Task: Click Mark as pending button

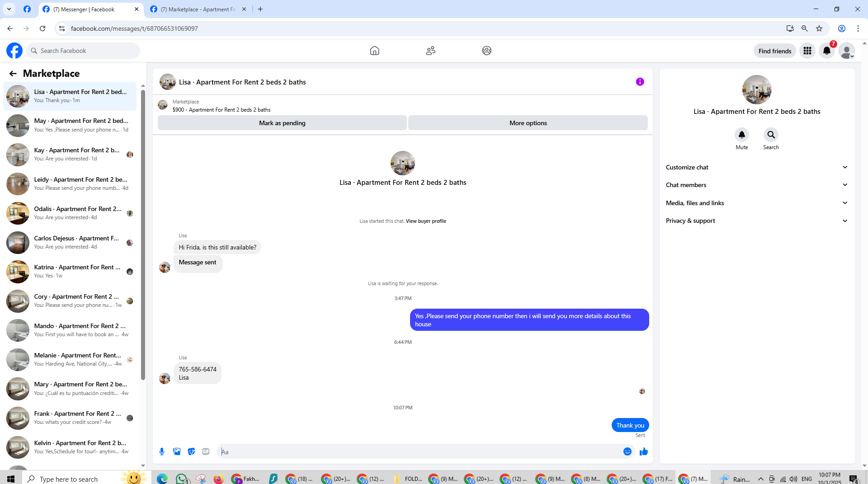Action: [x=282, y=123]
